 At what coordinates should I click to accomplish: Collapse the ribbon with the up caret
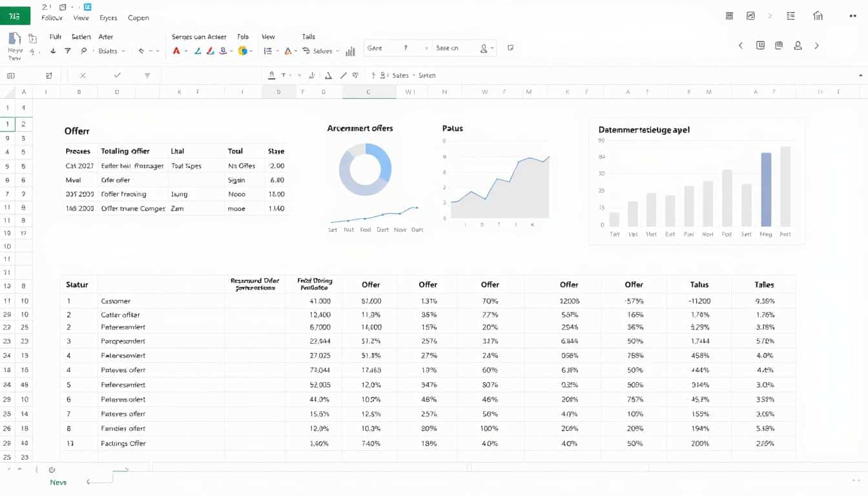click(x=860, y=76)
